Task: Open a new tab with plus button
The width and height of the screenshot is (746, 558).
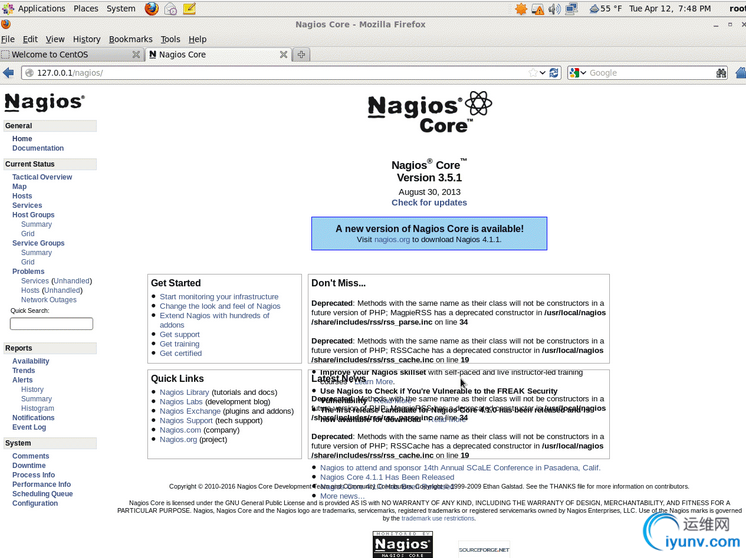Action: [x=301, y=55]
